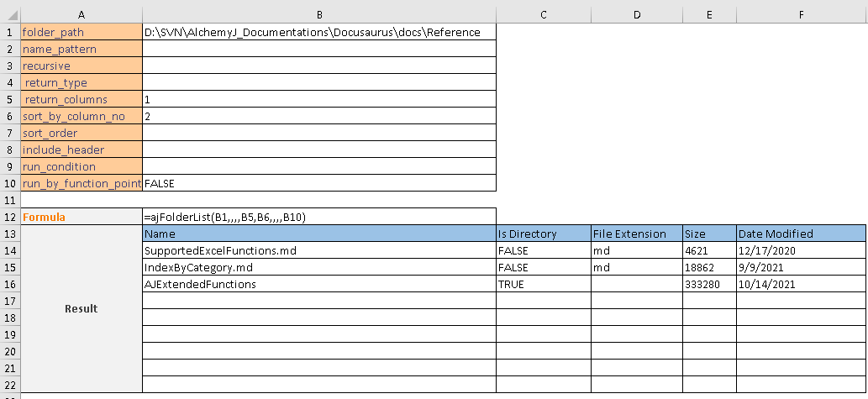Viewport: 868px width, 399px height.
Task: Click the size value 333280
Action: pos(709,284)
